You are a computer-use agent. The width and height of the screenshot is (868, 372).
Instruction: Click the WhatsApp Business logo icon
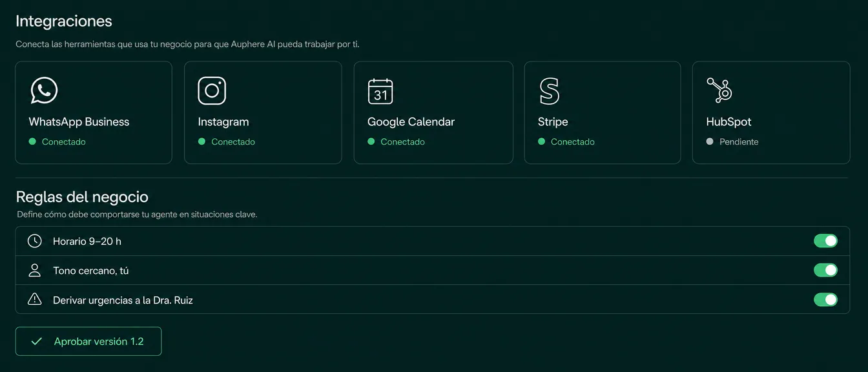(x=44, y=90)
